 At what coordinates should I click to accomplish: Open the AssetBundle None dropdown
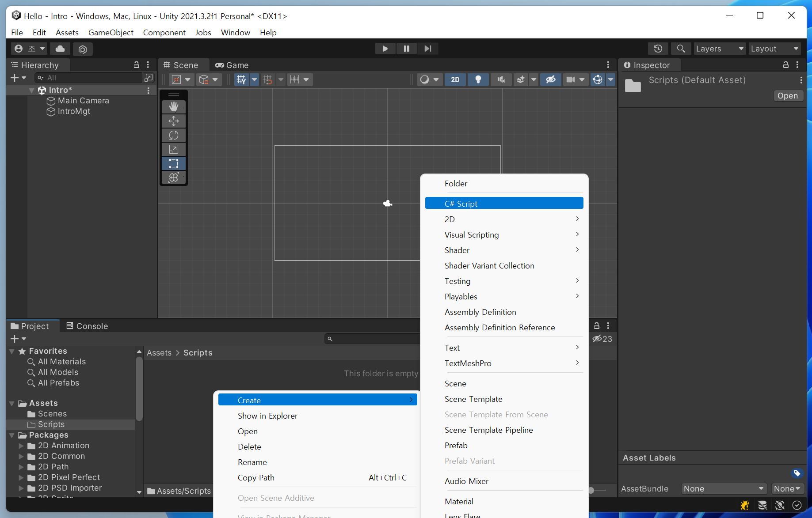[724, 489]
